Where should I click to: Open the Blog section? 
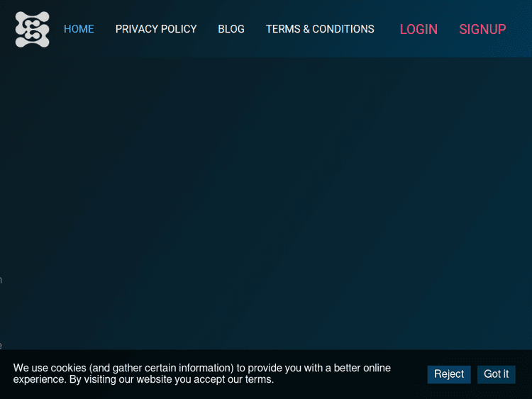coord(231,29)
